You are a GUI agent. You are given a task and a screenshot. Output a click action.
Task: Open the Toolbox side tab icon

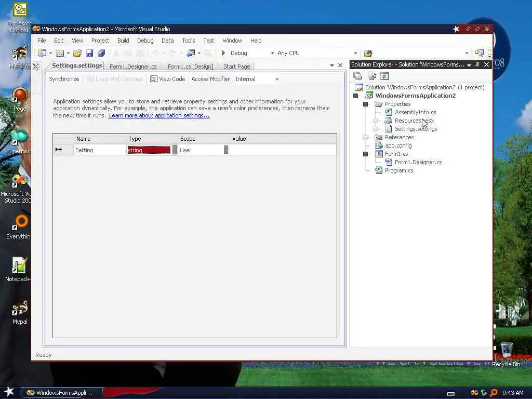pyautogui.click(x=36, y=66)
